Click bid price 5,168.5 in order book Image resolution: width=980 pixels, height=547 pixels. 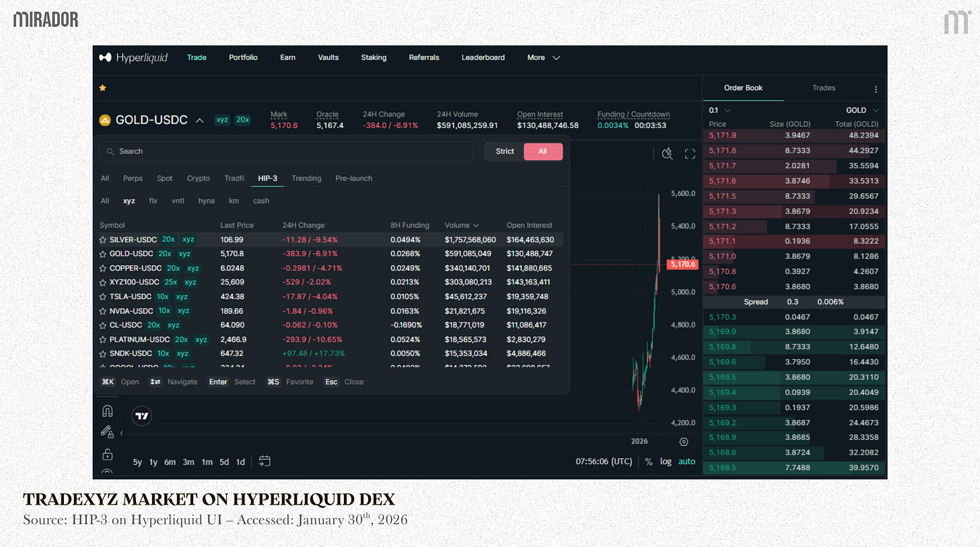[722, 468]
